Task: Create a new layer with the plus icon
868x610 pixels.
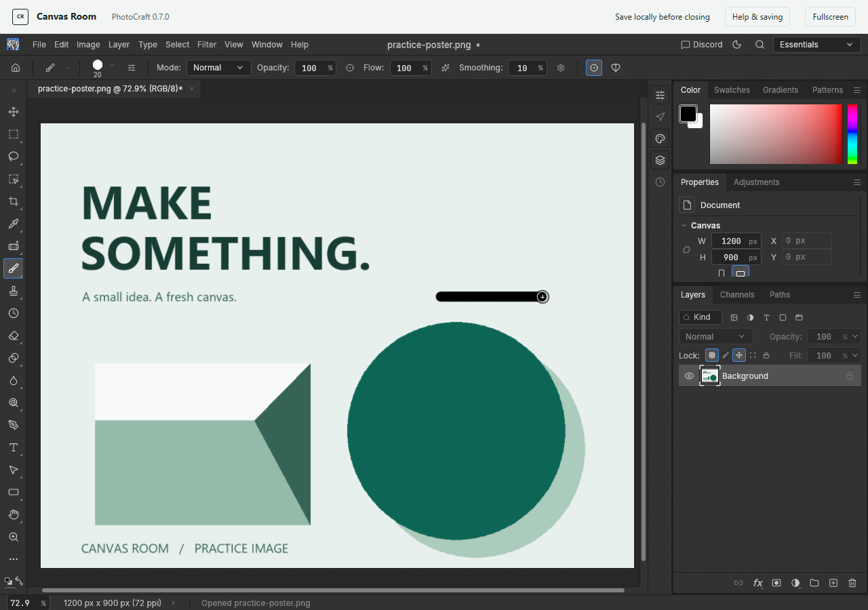Action: (x=833, y=583)
